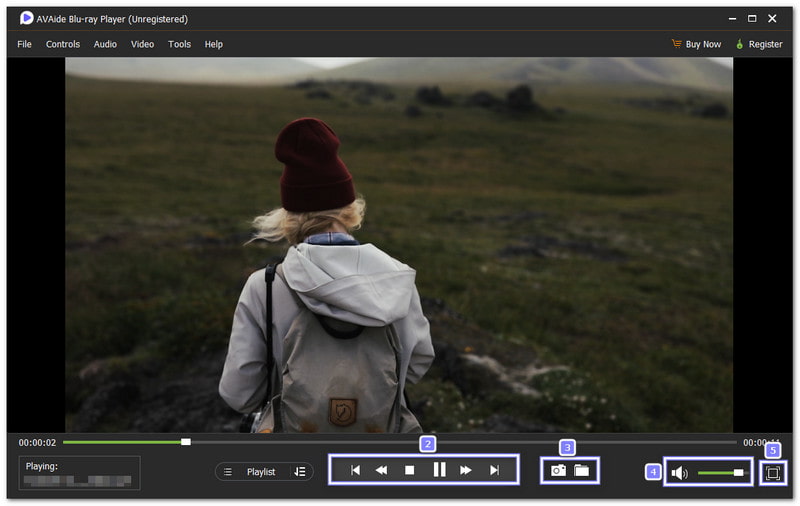Stop the video playback
The width and height of the screenshot is (800, 506).
(x=409, y=470)
